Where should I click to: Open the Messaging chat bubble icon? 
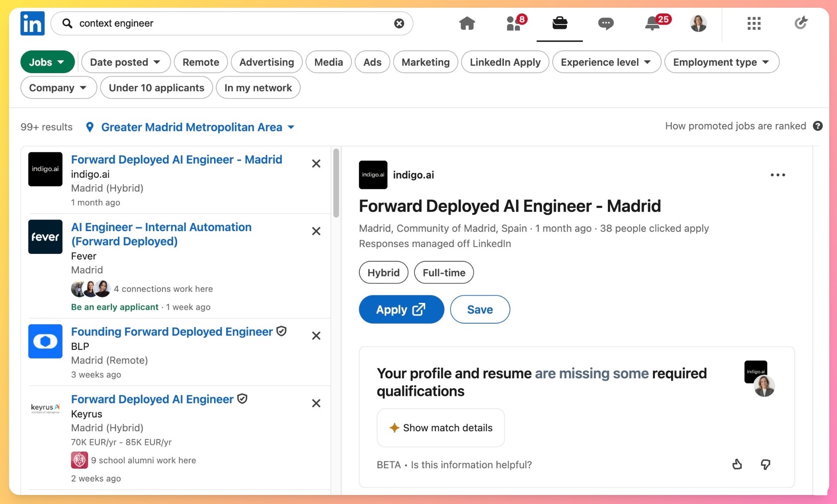(606, 23)
